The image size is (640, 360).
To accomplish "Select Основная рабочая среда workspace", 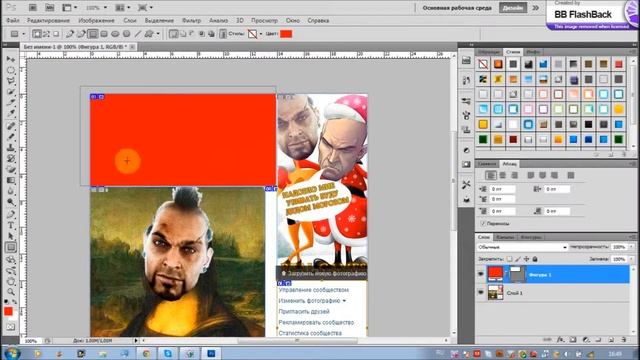I will tap(457, 8).
